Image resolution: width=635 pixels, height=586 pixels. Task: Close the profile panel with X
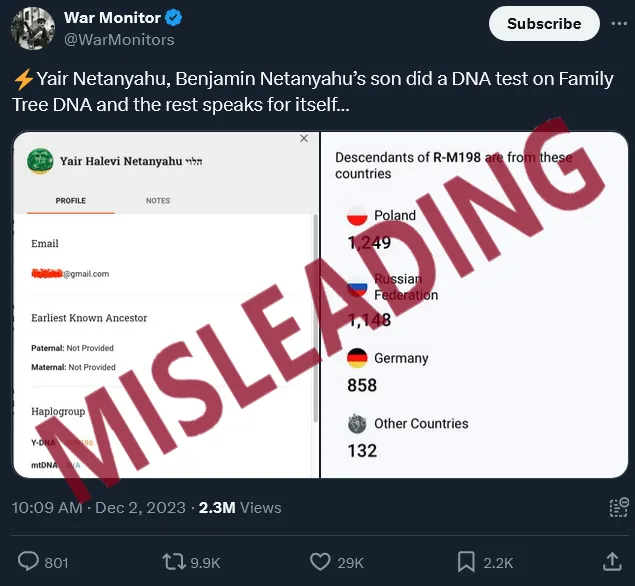click(x=304, y=139)
